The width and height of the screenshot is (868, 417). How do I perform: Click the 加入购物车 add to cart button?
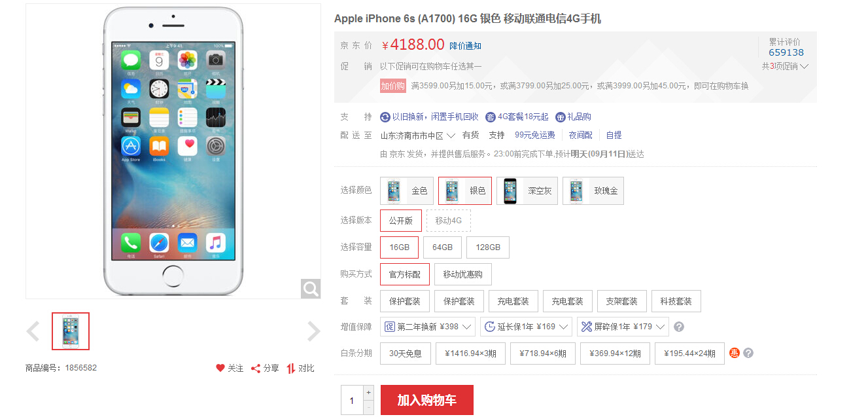[426, 400]
